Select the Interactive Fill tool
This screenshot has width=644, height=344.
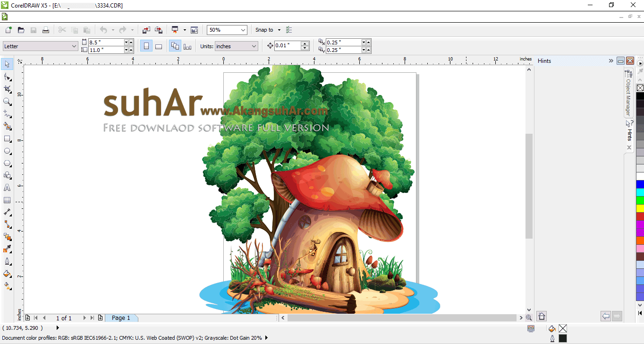(7, 286)
